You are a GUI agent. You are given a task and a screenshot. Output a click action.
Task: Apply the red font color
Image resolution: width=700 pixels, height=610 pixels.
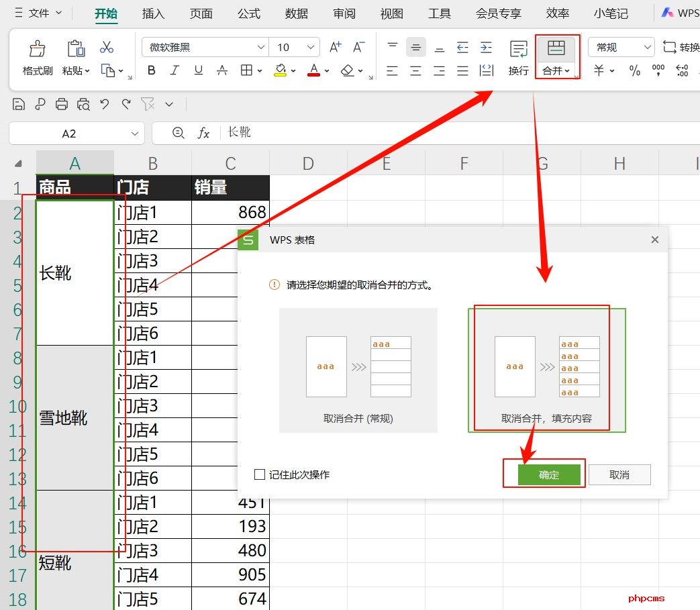coord(314,70)
